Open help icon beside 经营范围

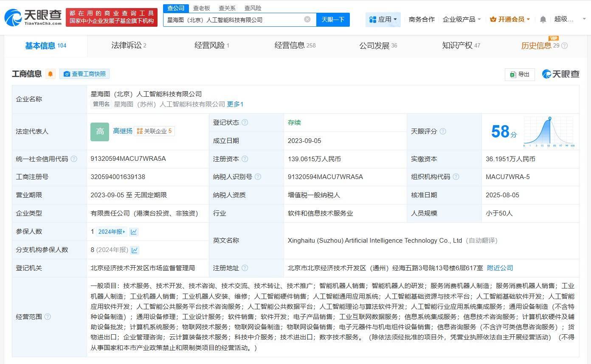pyautogui.click(x=48, y=317)
